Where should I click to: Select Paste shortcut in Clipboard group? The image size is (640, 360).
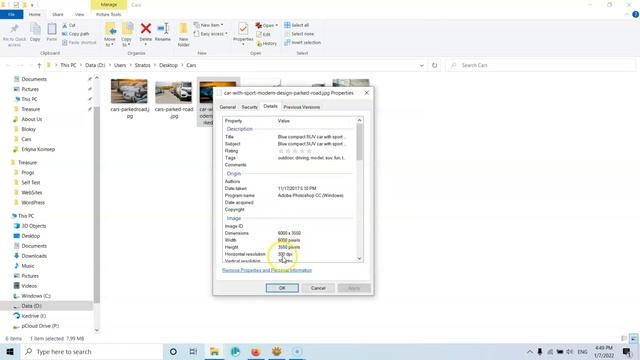click(x=79, y=42)
